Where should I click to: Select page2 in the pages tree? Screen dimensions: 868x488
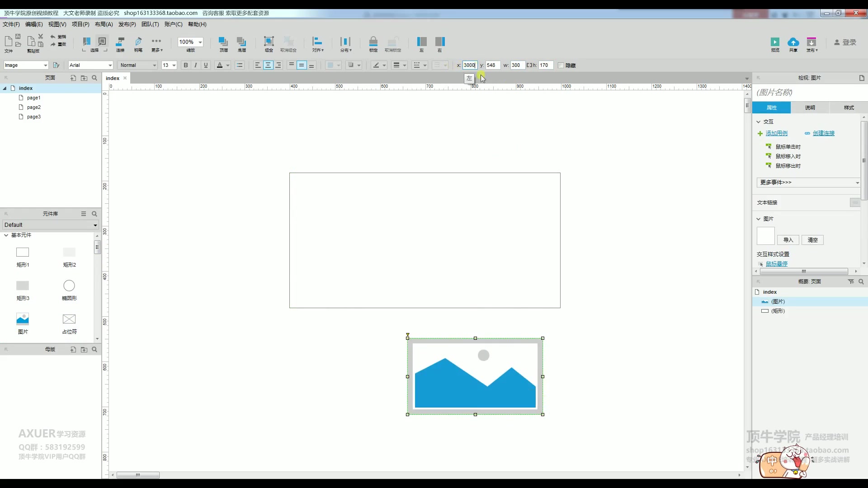tap(34, 107)
